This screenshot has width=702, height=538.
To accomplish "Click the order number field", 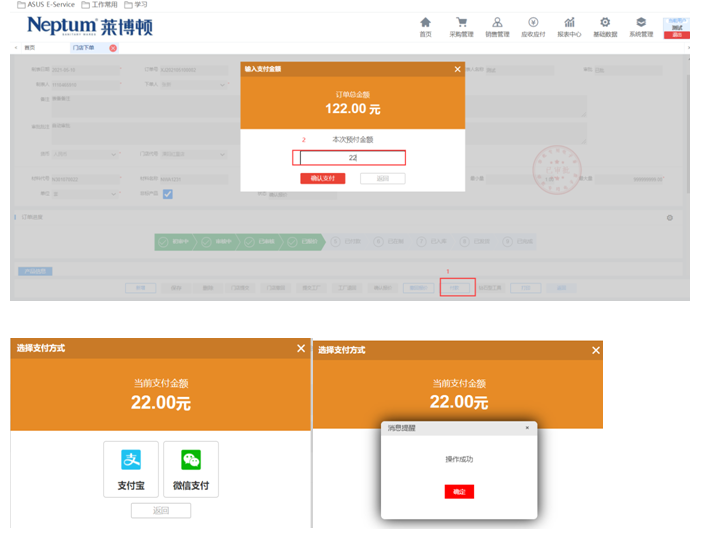I will (x=194, y=70).
